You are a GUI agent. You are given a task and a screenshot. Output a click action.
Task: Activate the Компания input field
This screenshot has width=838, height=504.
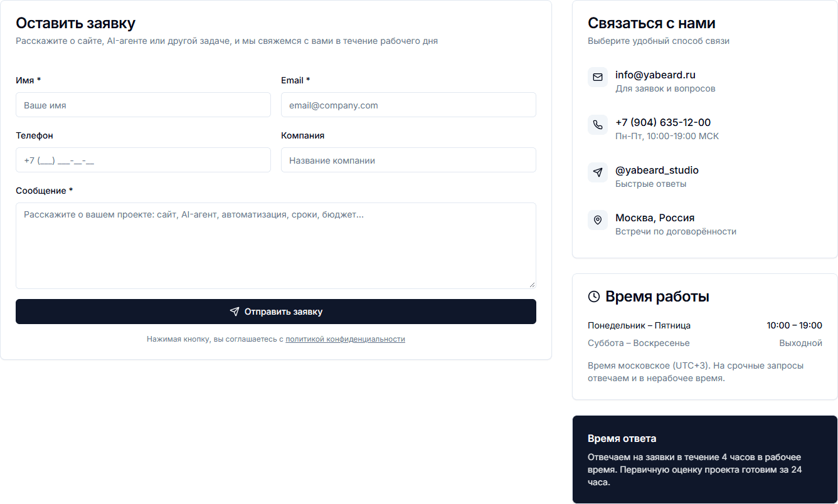(408, 160)
